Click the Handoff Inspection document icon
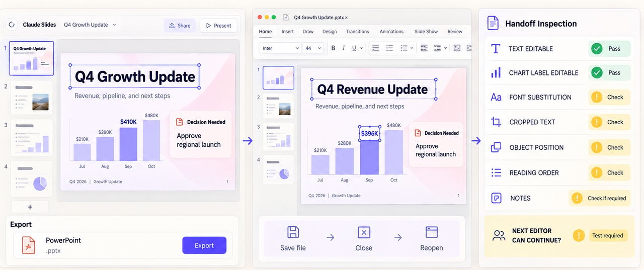This screenshot has height=270, width=644. [494, 23]
